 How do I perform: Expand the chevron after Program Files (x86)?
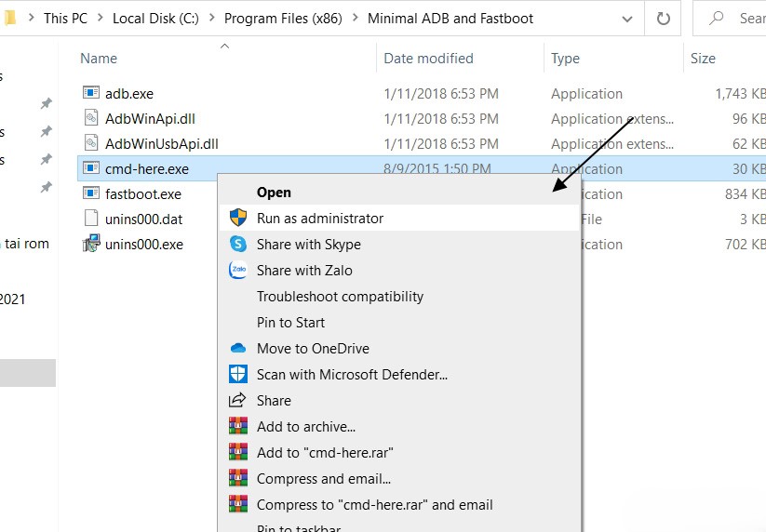click(355, 18)
